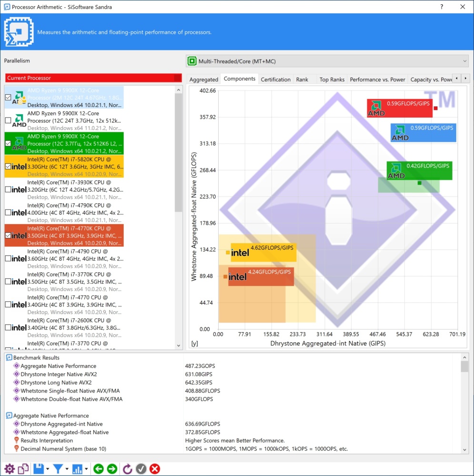Switch to the Aggregated tab
474x476 pixels.
tap(203, 79)
